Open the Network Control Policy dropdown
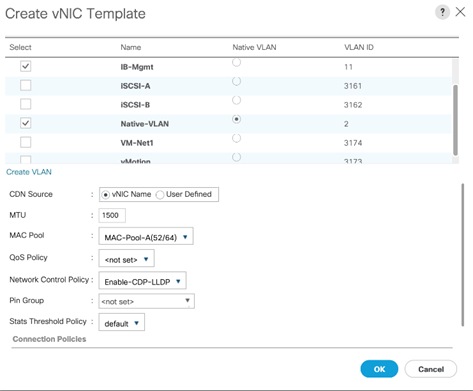The image size is (473, 391). [142, 281]
